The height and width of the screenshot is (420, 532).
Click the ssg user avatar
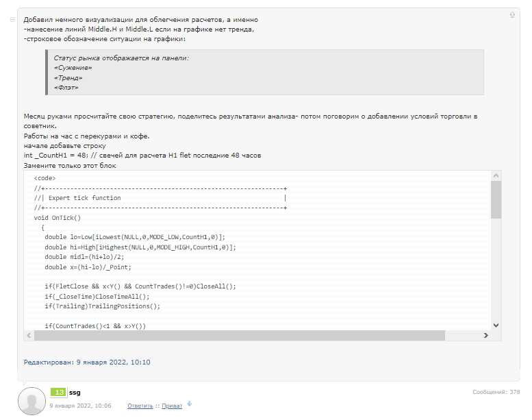point(31,401)
